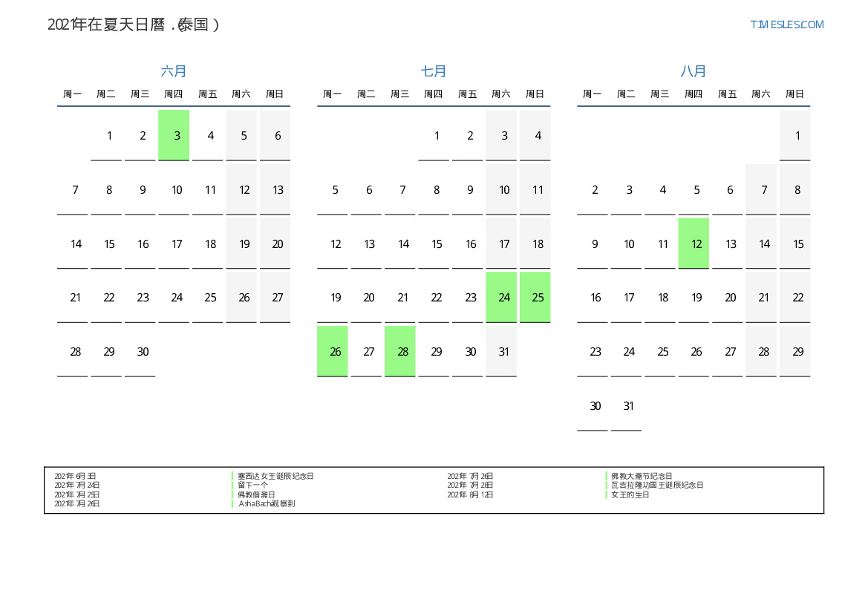The width and height of the screenshot is (868, 614).
Task: Open the TIMESLES.COM link
Action: click(x=786, y=25)
